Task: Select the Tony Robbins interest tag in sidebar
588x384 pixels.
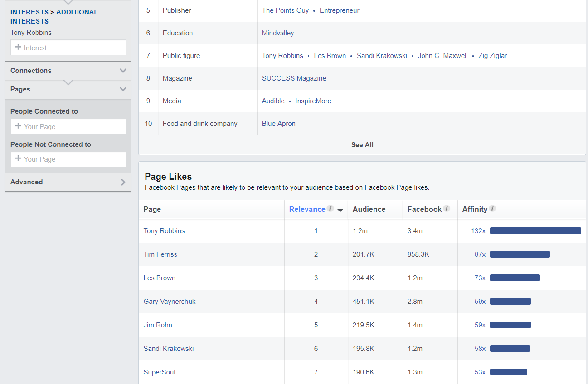Action: tap(31, 33)
